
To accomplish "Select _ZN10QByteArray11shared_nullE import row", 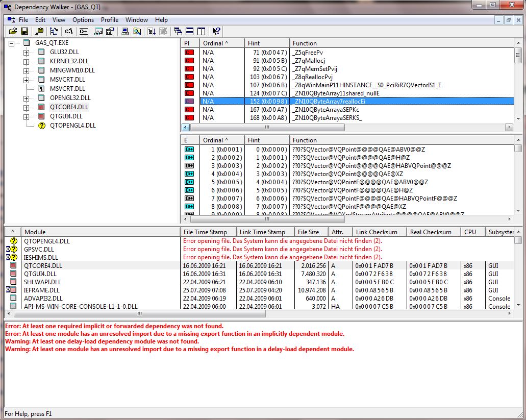I will tap(347, 93).
